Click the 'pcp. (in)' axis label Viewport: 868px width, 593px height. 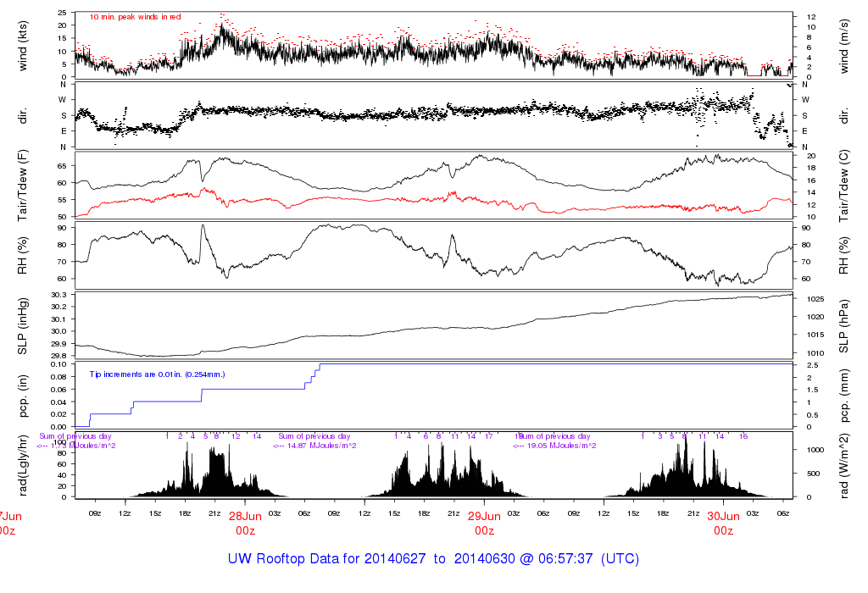tap(23, 396)
